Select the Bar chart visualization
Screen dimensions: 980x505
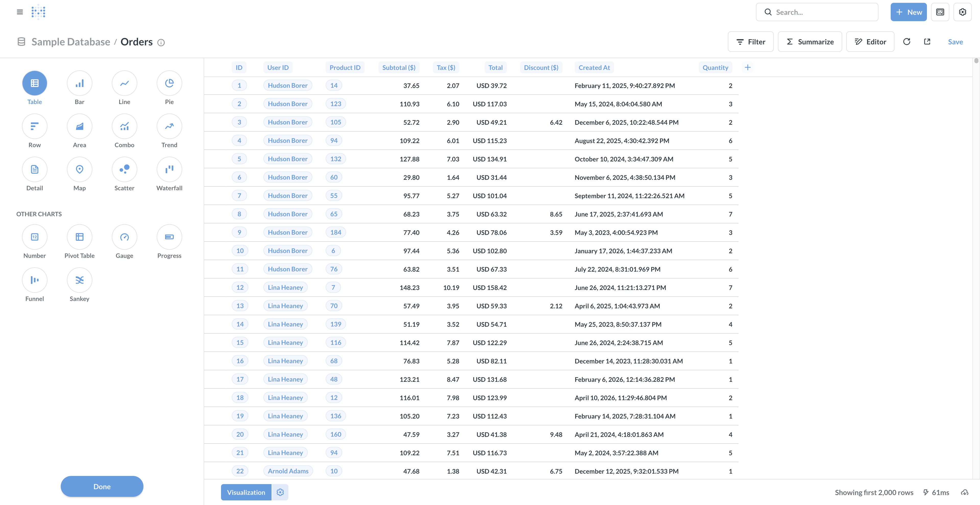coord(80,83)
